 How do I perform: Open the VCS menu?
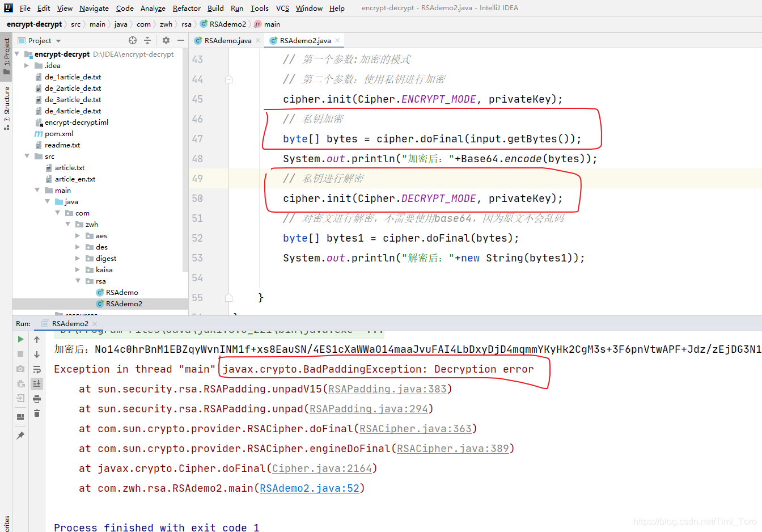[282, 8]
